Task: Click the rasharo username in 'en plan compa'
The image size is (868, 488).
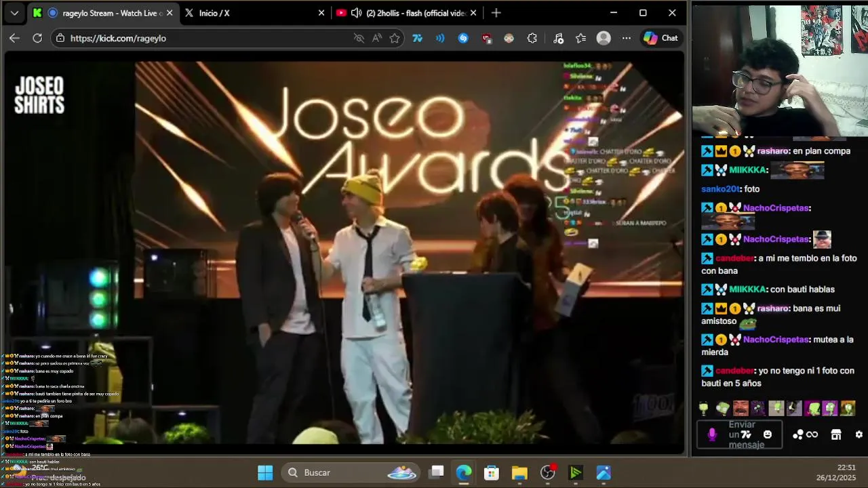Action: click(772, 151)
